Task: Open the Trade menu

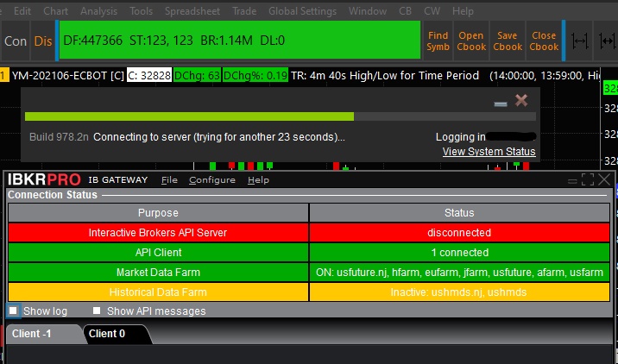Action: pos(244,11)
